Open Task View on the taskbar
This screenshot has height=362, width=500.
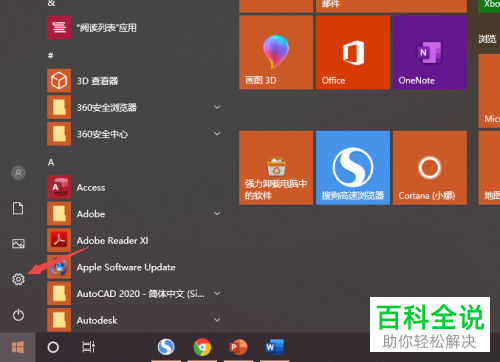(x=89, y=347)
